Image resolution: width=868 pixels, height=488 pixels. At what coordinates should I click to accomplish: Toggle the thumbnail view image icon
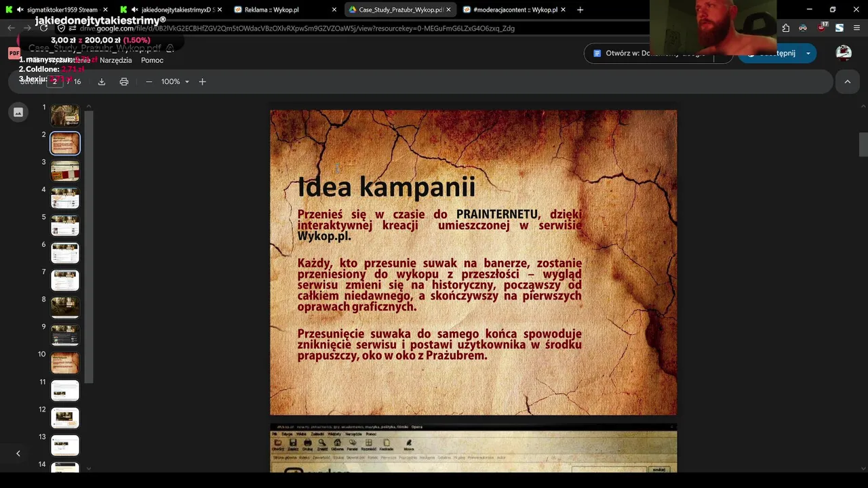click(18, 113)
